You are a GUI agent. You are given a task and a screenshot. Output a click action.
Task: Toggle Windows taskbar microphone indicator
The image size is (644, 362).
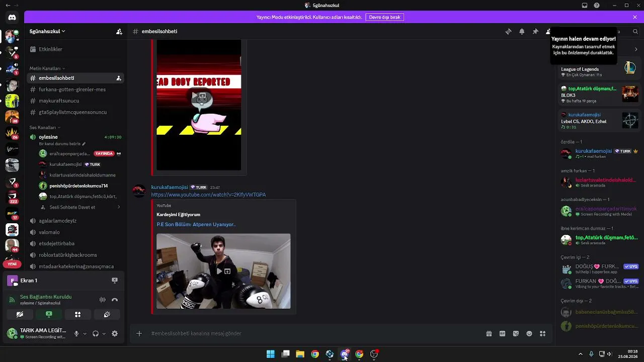(591, 354)
